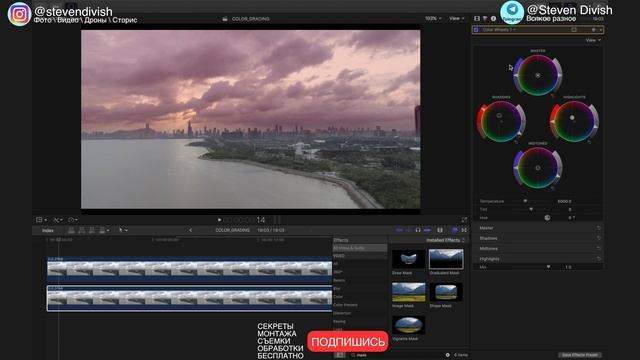
Task: Open the arrow selection tool picker
Action: [123, 230]
